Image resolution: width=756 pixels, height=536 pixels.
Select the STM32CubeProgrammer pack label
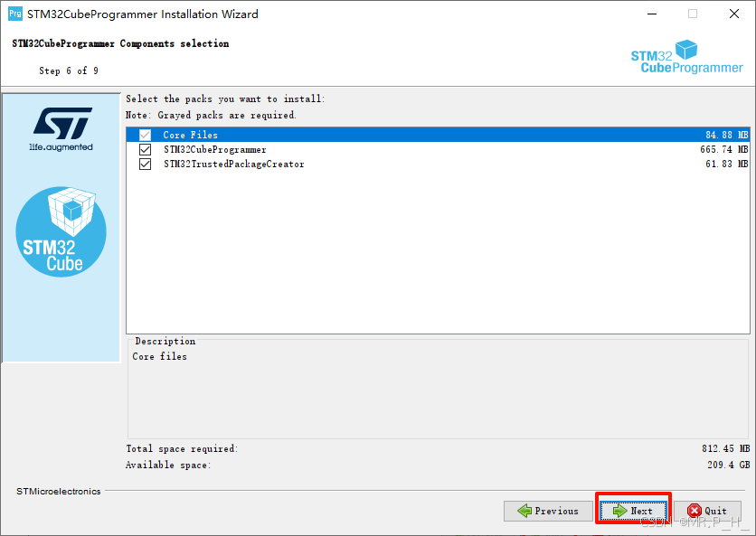(x=215, y=150)
